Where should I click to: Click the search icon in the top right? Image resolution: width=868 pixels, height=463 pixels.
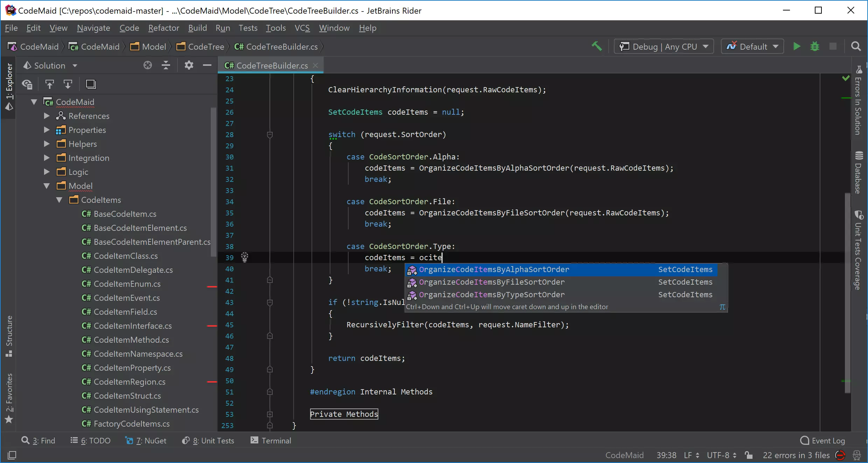pyautogui.click(x=856, y=46)
